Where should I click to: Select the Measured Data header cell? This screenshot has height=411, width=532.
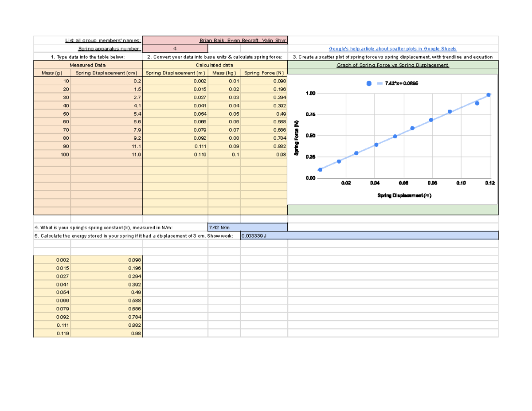pos(87,65)
